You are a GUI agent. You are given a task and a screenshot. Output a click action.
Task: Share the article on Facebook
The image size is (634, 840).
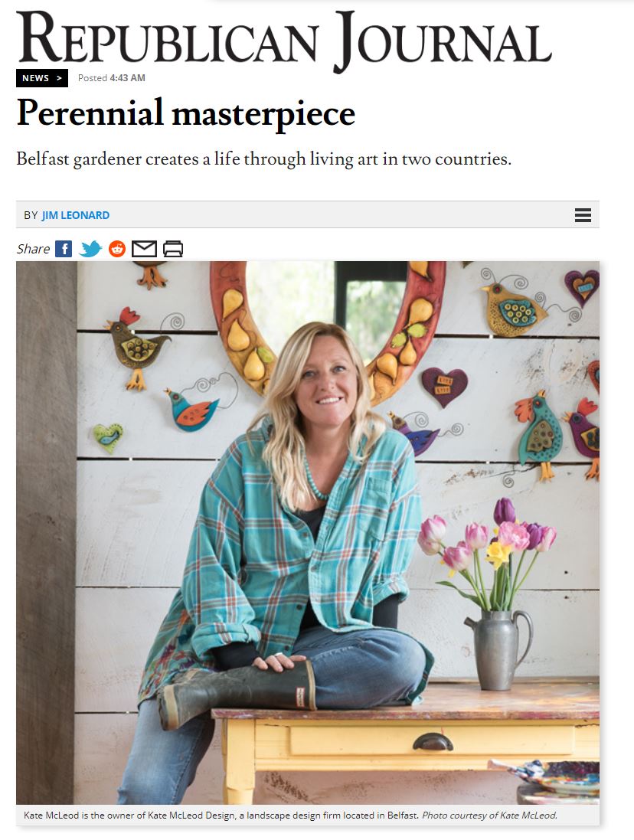point(64,249)
